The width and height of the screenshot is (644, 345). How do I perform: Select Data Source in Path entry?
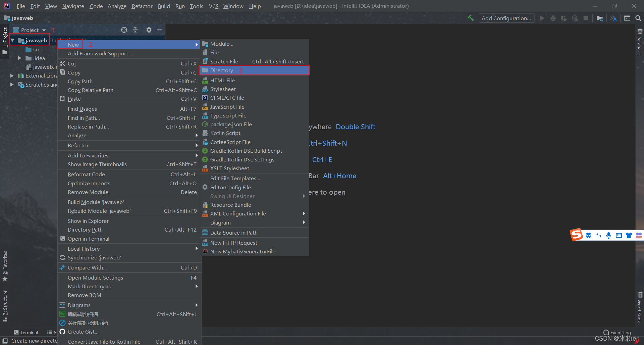[255, 233]
